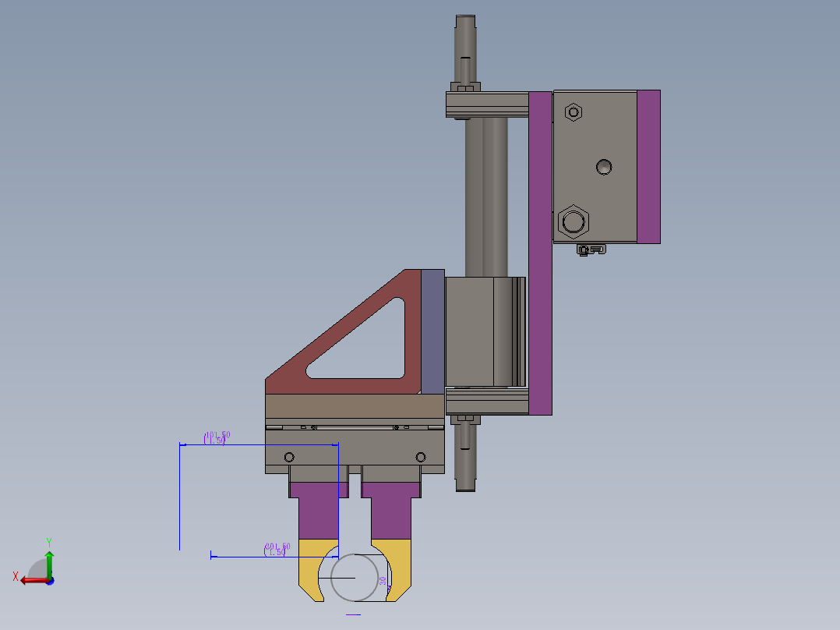Click the red X axis of the triad
This screenshot has width=840, height=630.
[x=35, y=581]
